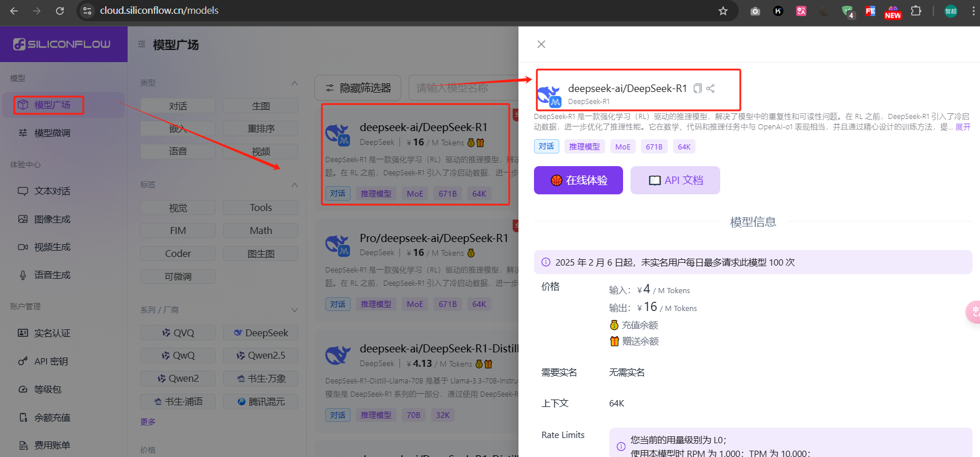Click 推理模型 tag in the detail panel
The width and height of the screenshot is (980, 457).
coord(584,147)
